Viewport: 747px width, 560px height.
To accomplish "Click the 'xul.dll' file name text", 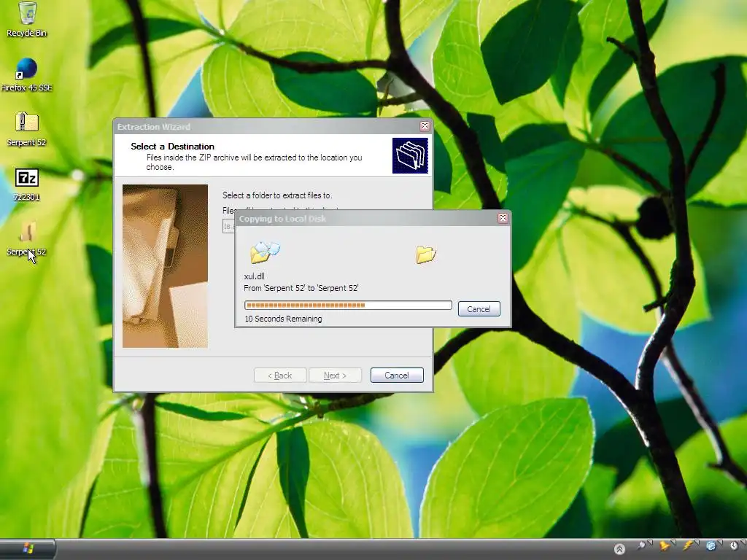I will coord(254,276).
